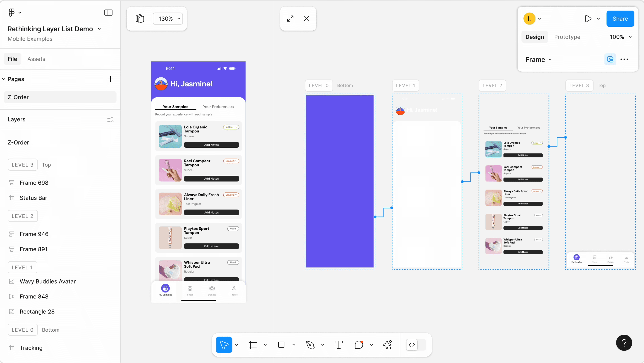Open the 130% zoom dropdown
Image resolution: width=644 pixels, height=363 pixels.
point(168,19)
